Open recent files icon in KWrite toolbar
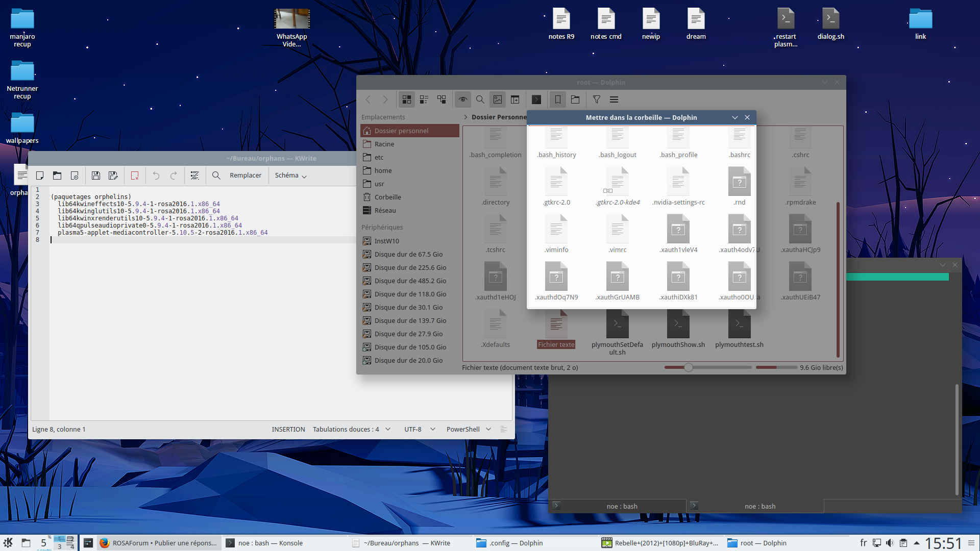The width and height of the screenshot is (980, 551). pos(75,176)
